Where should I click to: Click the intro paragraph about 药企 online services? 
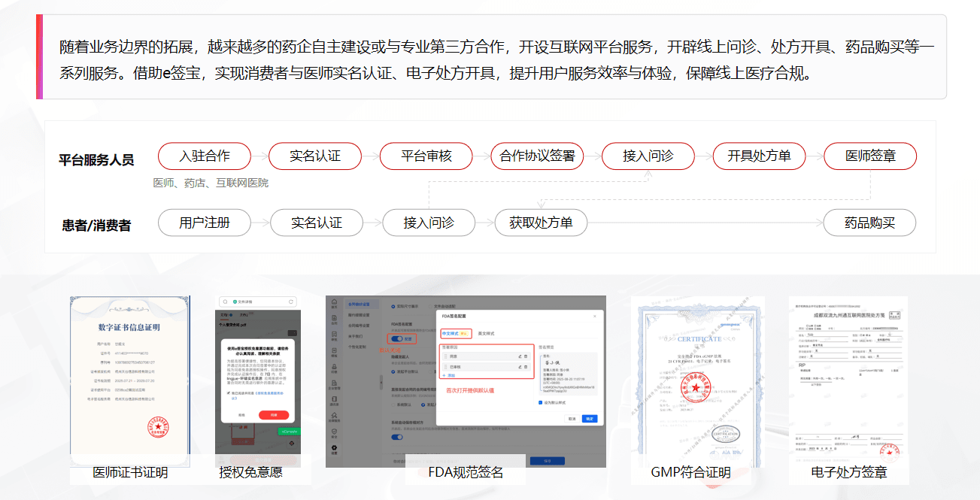point(497,61)
